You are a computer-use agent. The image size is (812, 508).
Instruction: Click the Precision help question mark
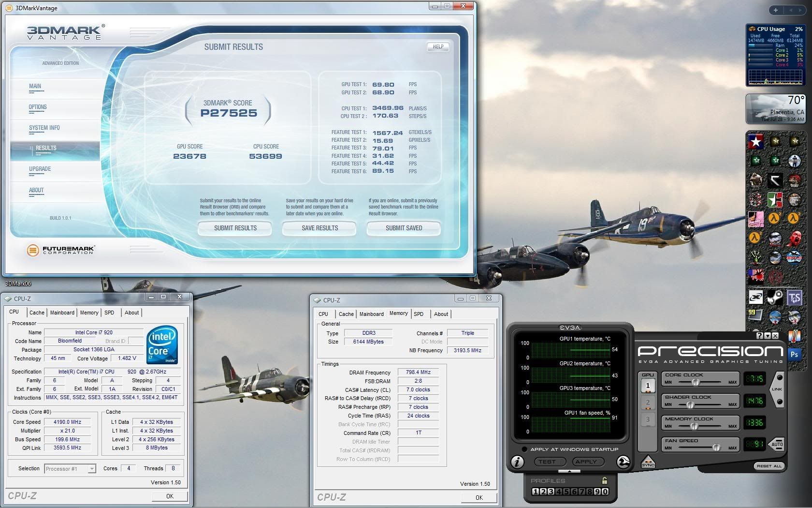tap(760, 336)
